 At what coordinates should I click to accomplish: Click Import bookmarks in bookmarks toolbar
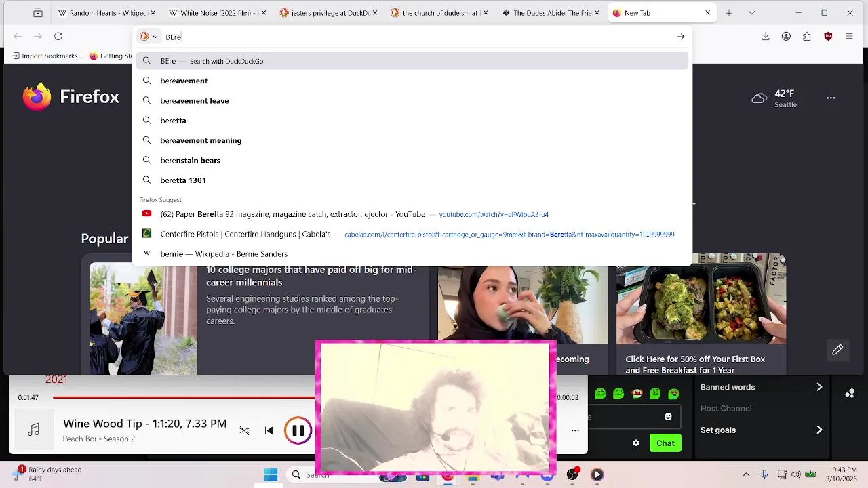click(47, 56)
